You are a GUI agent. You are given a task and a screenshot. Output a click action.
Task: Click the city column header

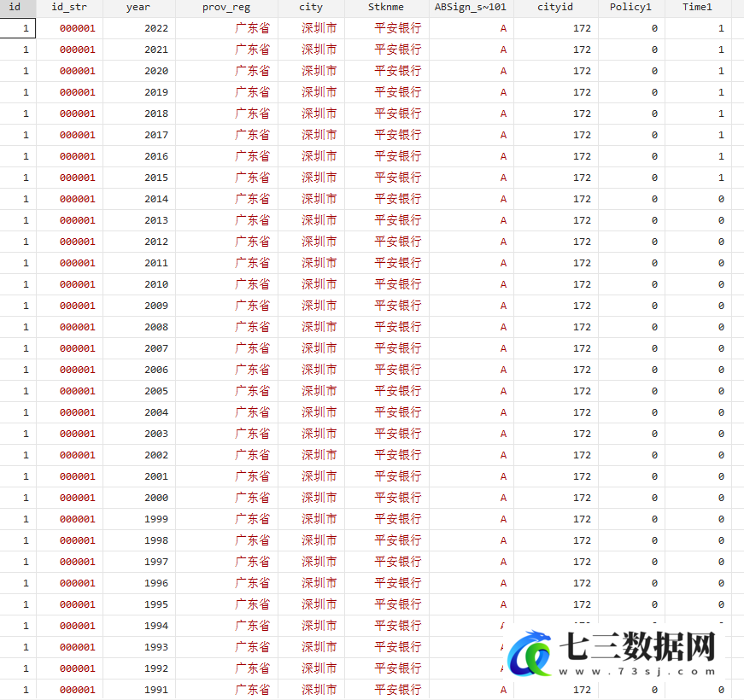311,8
